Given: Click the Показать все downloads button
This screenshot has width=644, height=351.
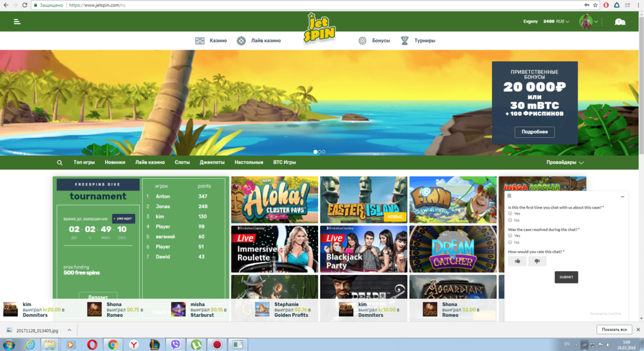Looking at the screenshot, I should 614,330.
